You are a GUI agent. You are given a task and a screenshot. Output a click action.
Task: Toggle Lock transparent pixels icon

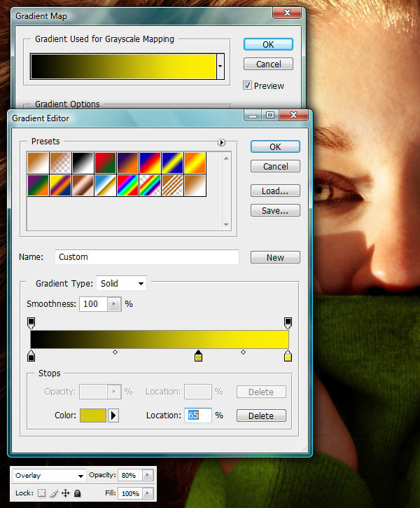click(42, 493)
